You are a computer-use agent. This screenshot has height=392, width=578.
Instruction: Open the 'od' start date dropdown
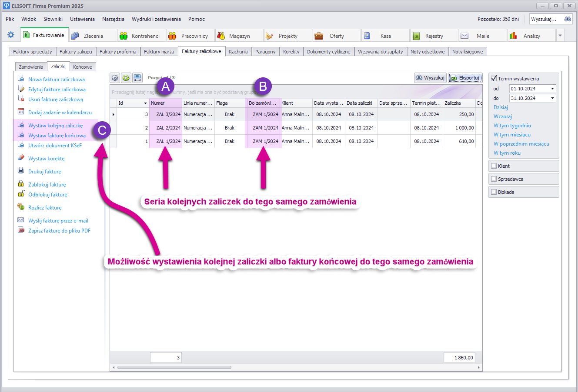coord(552,89)
